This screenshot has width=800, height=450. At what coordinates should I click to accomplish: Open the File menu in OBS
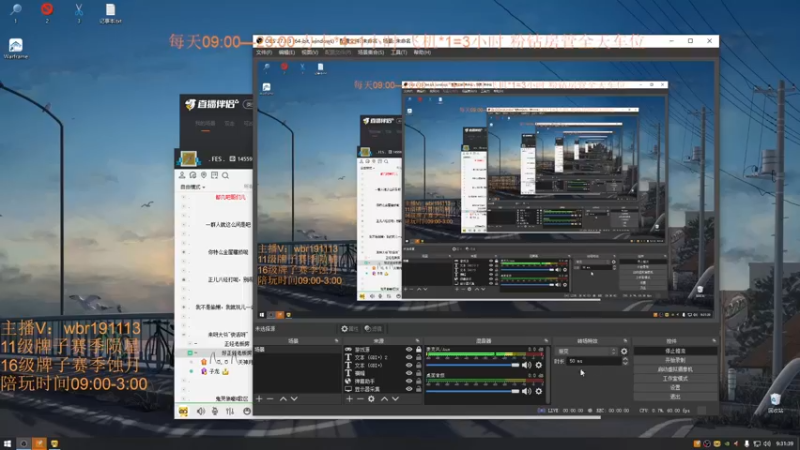point(264,53)
